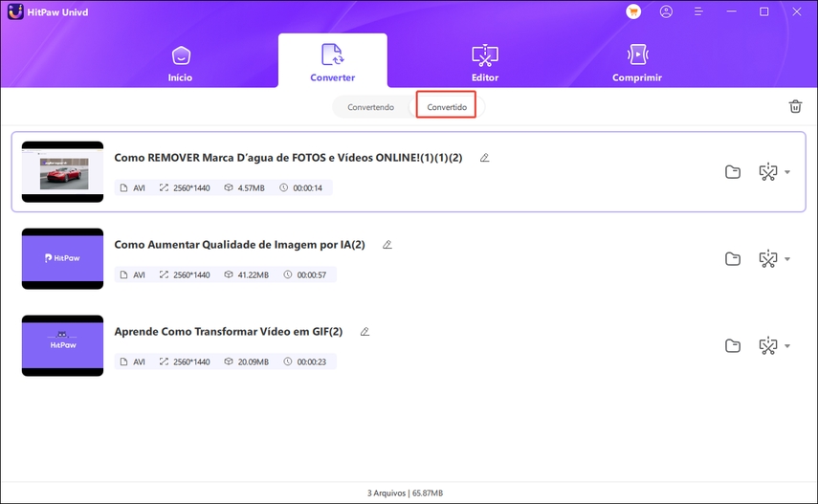Click the 00:00:57 duration value
Viewport: 818px width, 504px height.
312,275
